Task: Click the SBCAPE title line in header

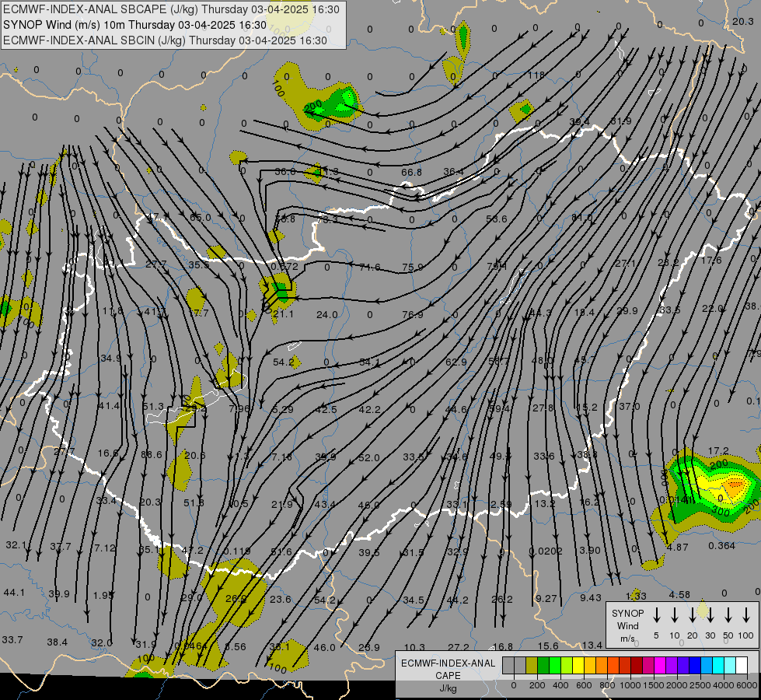Action: tap(171, 9)
